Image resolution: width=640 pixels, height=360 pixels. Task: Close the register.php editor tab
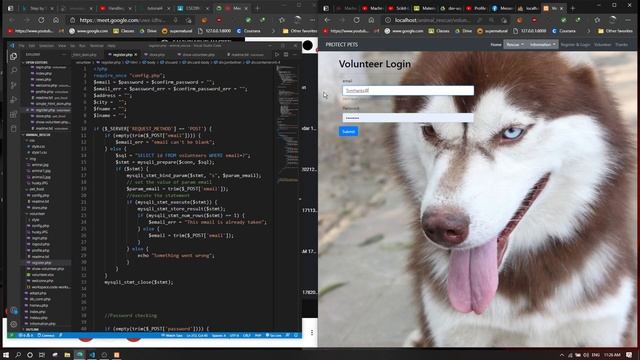point(136,54)
